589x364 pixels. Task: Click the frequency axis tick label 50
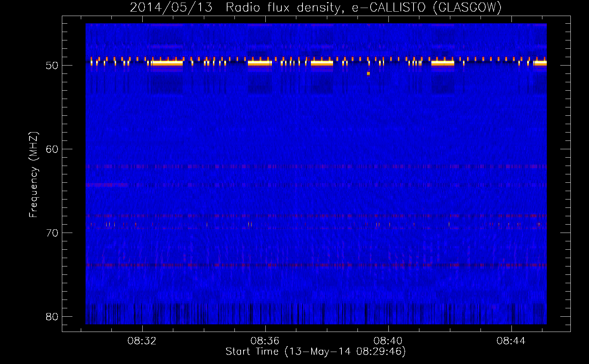(52, 66)
